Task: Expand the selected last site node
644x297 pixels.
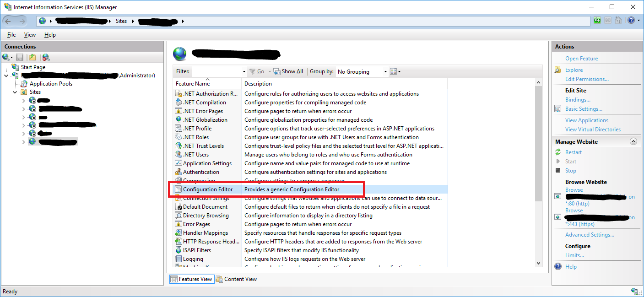Action: coord(24,142)
